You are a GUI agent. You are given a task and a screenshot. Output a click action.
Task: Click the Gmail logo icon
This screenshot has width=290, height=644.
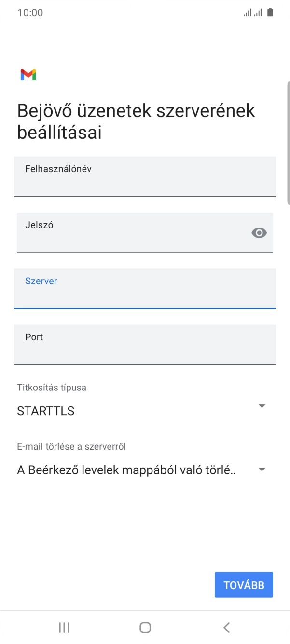tap(28, 75)
